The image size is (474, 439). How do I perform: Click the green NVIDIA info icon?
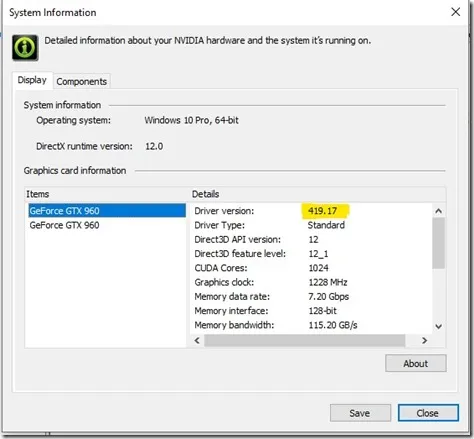point(25,48)
